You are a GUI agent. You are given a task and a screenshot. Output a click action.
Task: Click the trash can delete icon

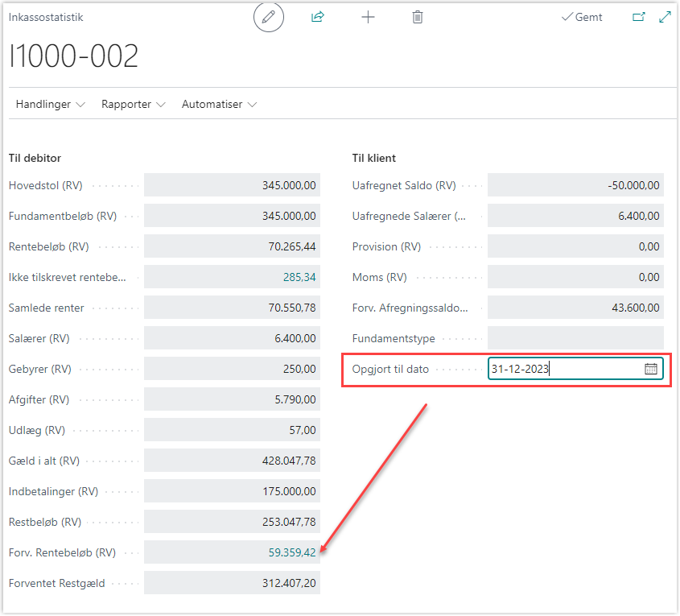pyautogui.click(x=417, y=17)
